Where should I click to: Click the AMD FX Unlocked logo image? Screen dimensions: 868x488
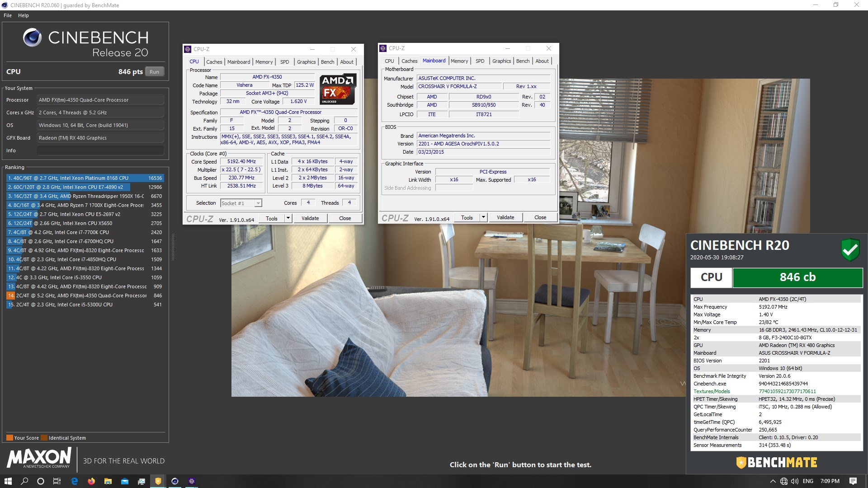click(338, 89)
